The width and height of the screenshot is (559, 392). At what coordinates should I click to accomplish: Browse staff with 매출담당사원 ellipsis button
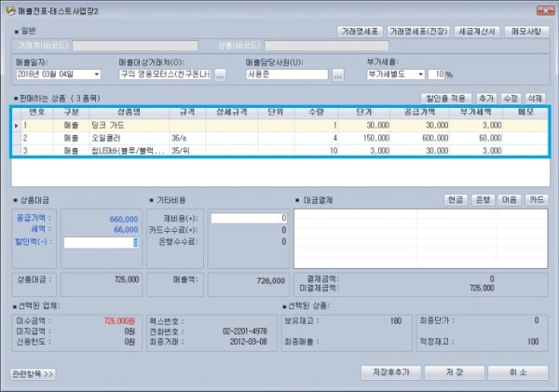click(x=338, y=74)
